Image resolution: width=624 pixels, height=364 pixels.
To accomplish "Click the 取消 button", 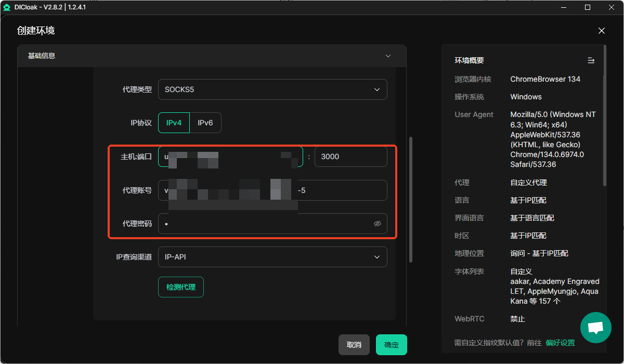I will coord(354,345).
